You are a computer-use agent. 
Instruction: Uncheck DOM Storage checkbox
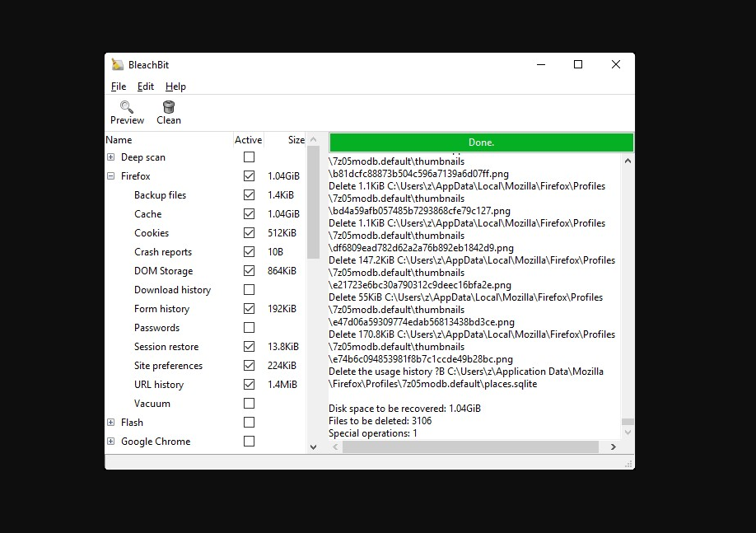pyautogui.click(x=249, y=270)
